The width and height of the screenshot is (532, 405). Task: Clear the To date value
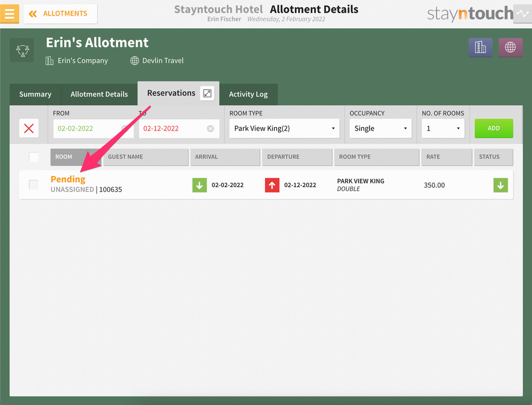click(x=210, y=128)
